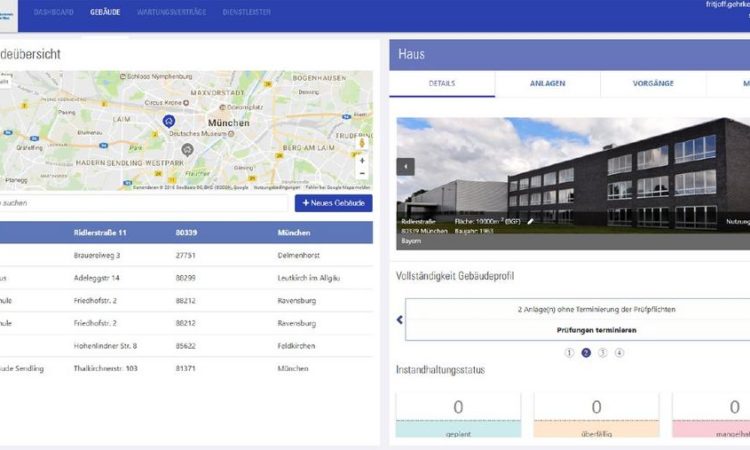This screenshot has height=450, width=750.
Task: Click the building photo
Action: 573,184
